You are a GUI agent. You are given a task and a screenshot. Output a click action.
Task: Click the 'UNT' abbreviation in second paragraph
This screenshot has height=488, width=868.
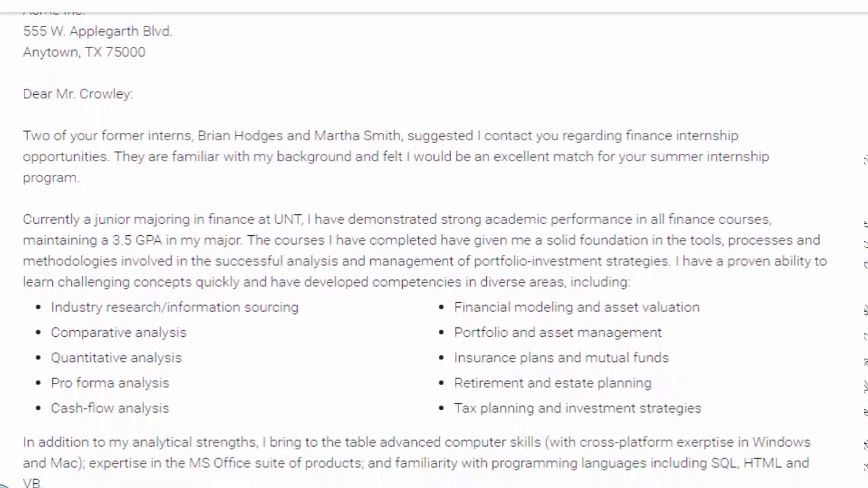pos(288,219)
